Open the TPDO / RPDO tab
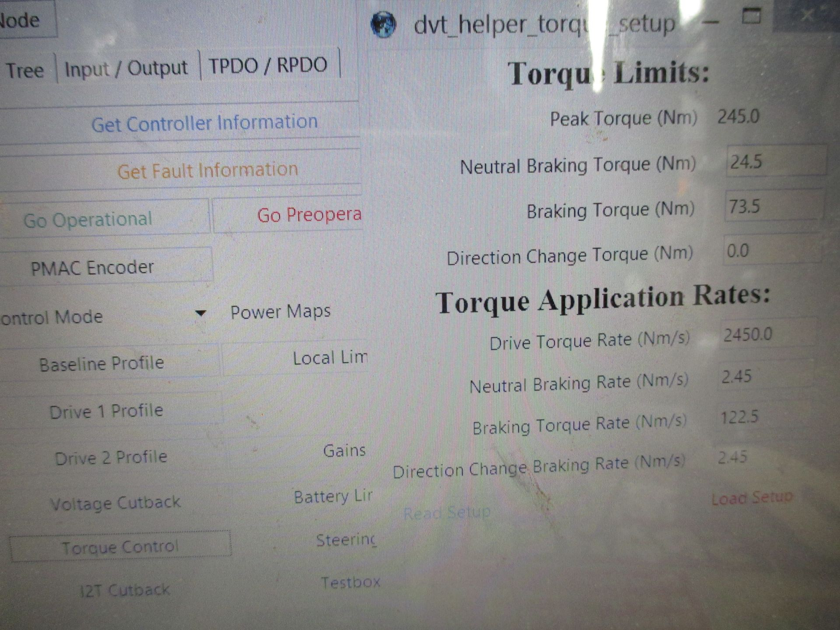Screen dimensions: 840x630 tap(268, 66)
